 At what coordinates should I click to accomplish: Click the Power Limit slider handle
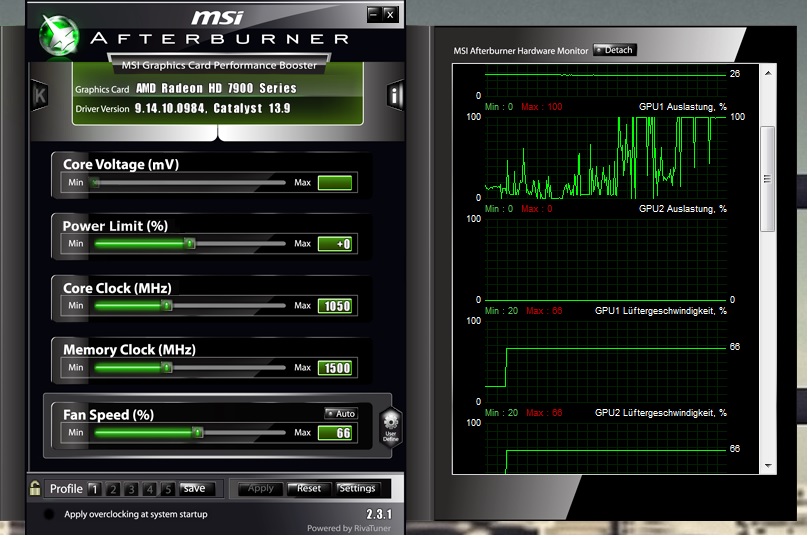click(x=190, y=243)
